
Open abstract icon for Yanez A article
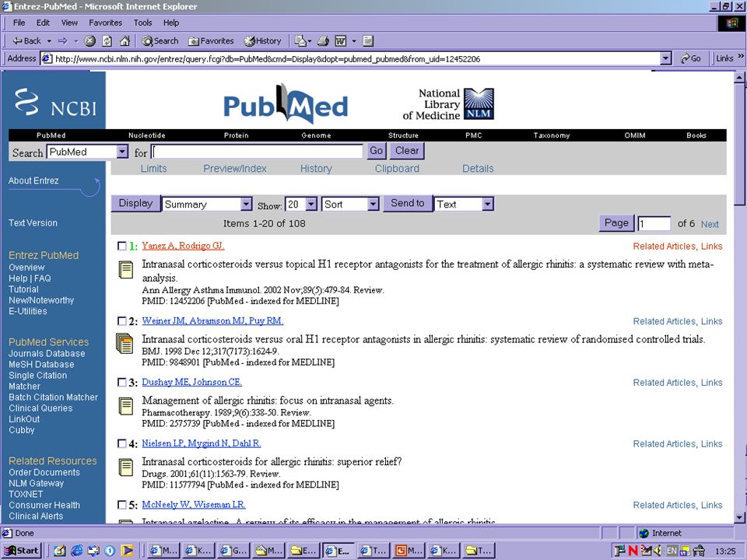point(126,270)
